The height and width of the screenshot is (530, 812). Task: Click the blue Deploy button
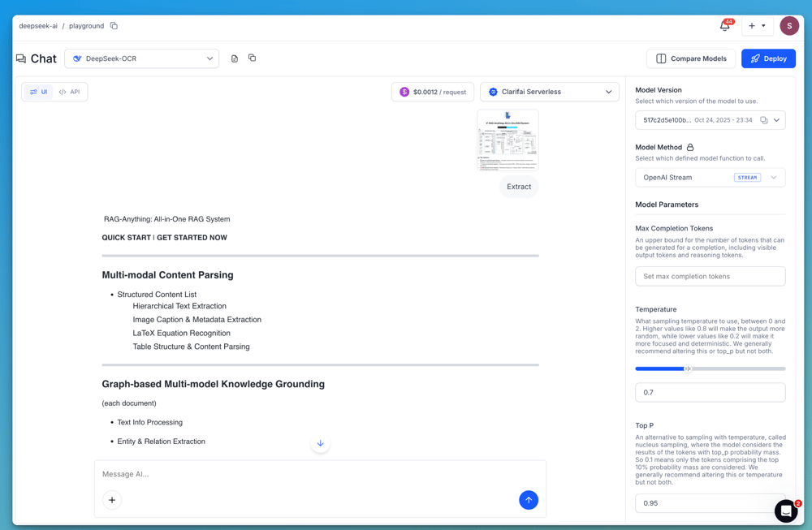[x=768, y=58]
